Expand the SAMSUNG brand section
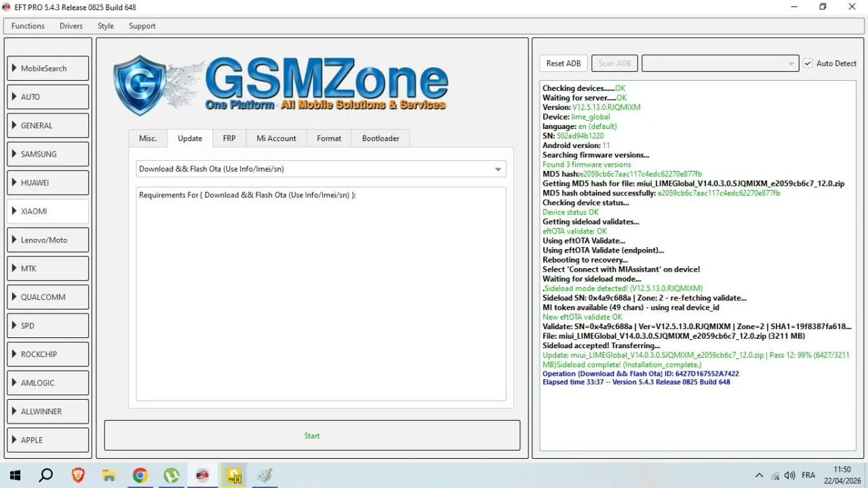 point(47,154)
